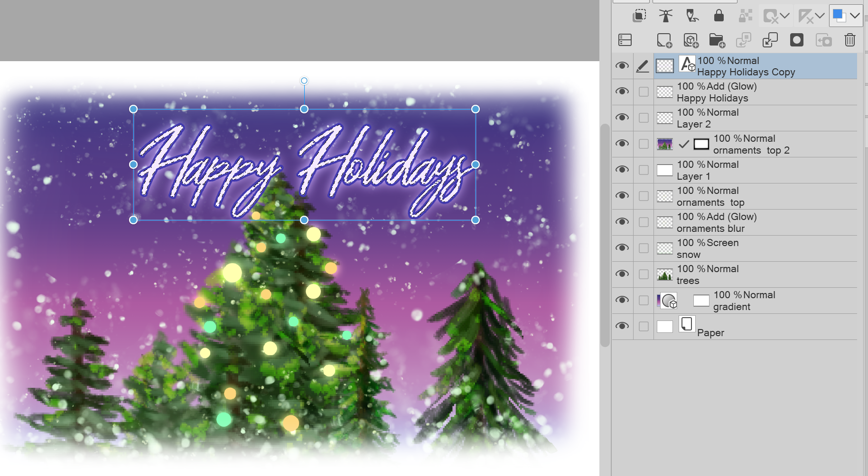Screen dimensions: 868x476
Task: Select the trees layer thumbnail
Action: pos(665,275)
